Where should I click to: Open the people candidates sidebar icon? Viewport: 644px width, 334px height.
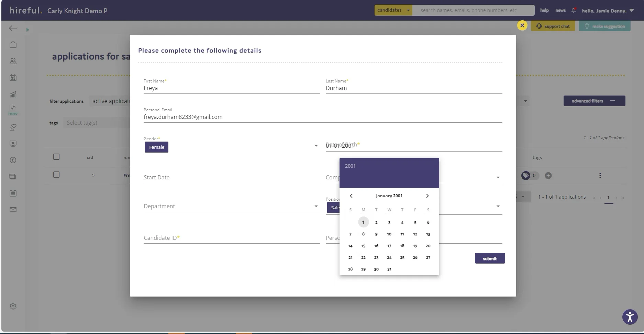coord(13,61)
